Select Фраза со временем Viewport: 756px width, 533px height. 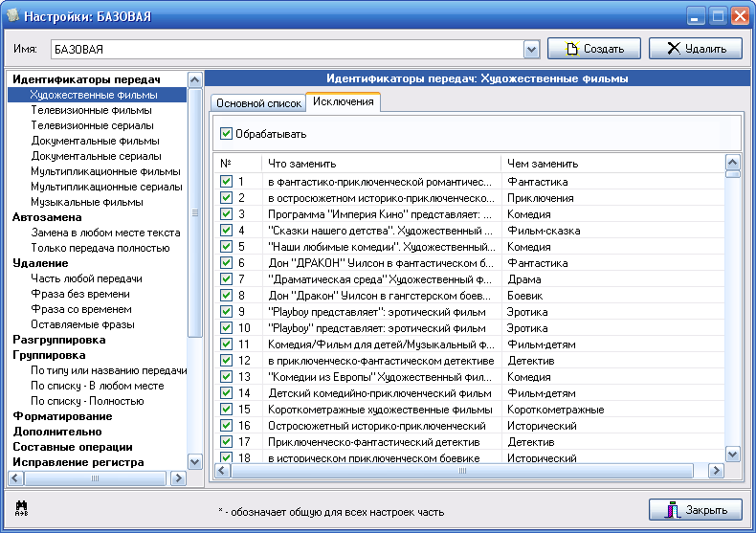pyautogui.click(x=81, y=309)
